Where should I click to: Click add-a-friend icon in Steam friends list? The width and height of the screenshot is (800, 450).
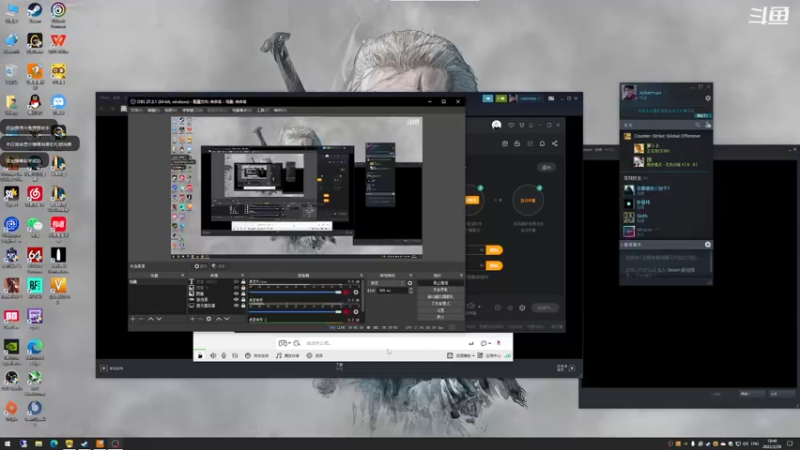pyautogui.click(x=708, y=125)
